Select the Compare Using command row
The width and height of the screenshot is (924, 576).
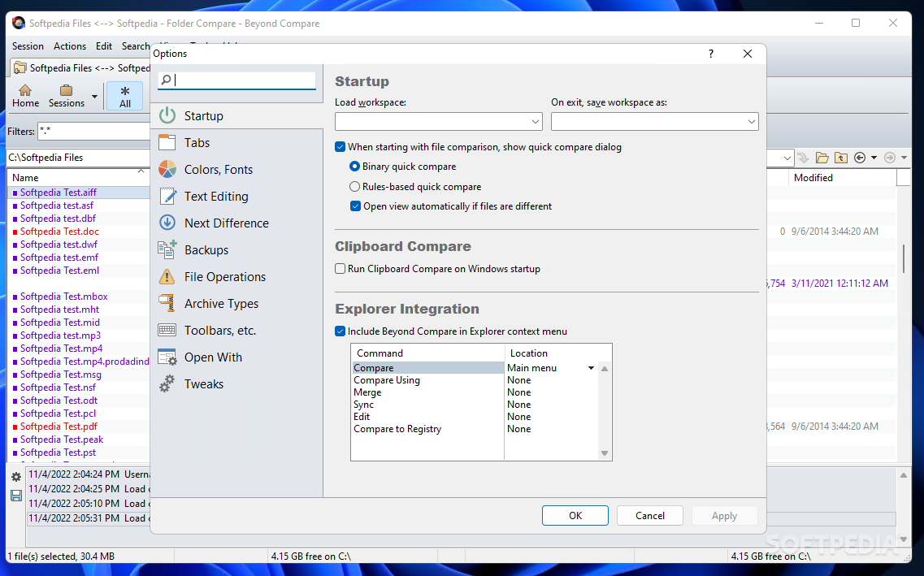click(x=427, y=380)
